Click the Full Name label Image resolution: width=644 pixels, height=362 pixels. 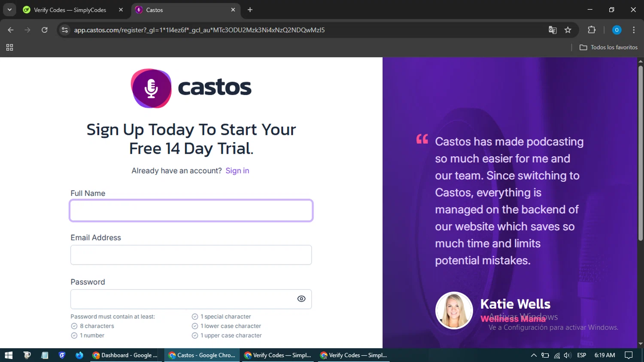pos(88,193)
